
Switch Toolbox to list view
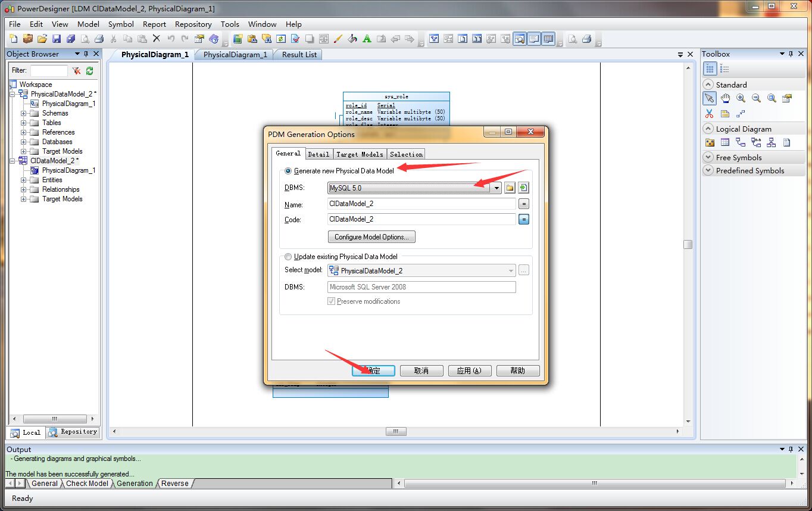(x=724, y=69)
